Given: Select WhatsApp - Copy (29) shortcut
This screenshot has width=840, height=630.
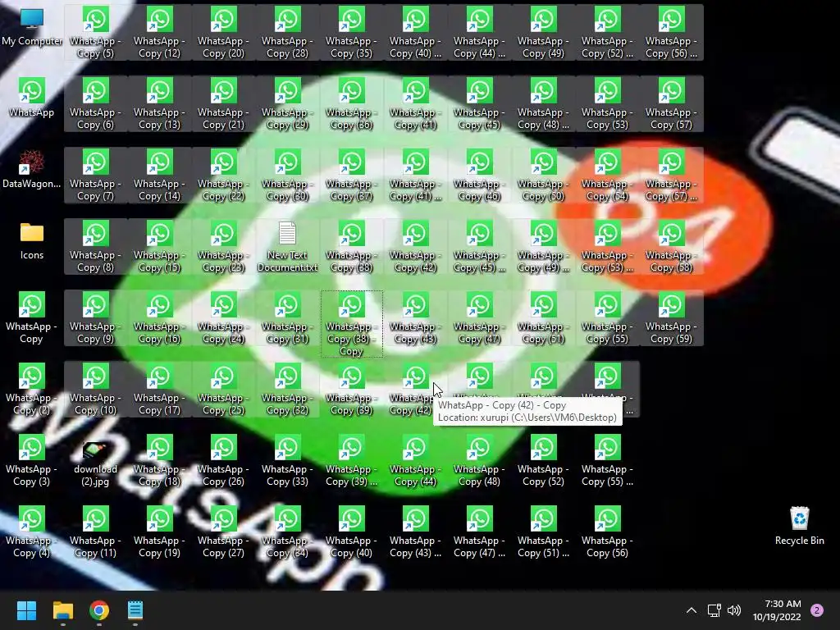Looking at the screenshot, I should click(x=287, y=104).
